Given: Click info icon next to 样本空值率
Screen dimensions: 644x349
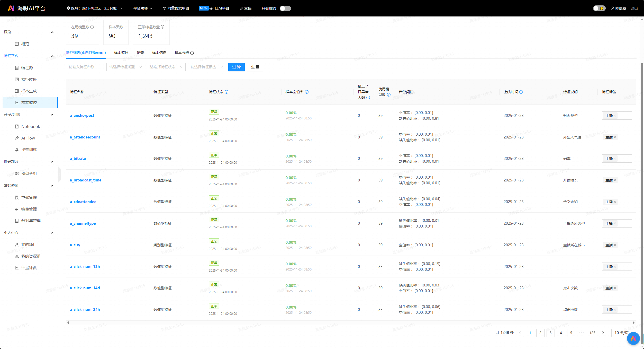Looking at the screenshot, I should coord(307,92).
